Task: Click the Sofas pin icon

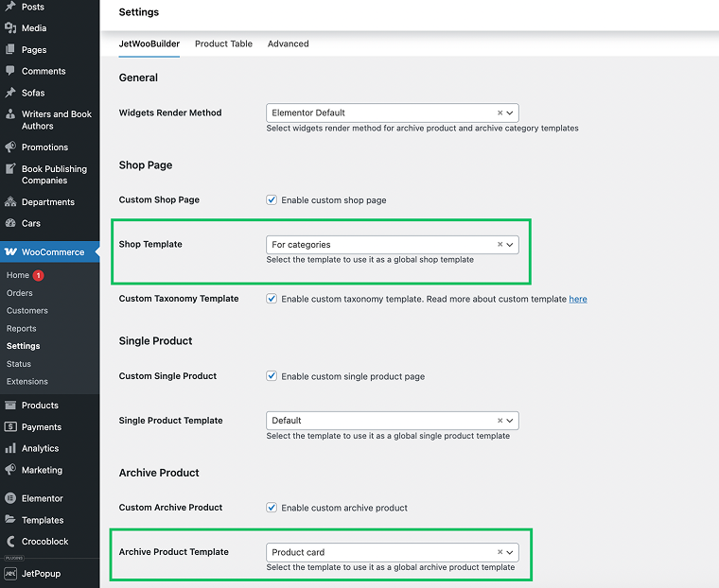Action: coord(10,93)
